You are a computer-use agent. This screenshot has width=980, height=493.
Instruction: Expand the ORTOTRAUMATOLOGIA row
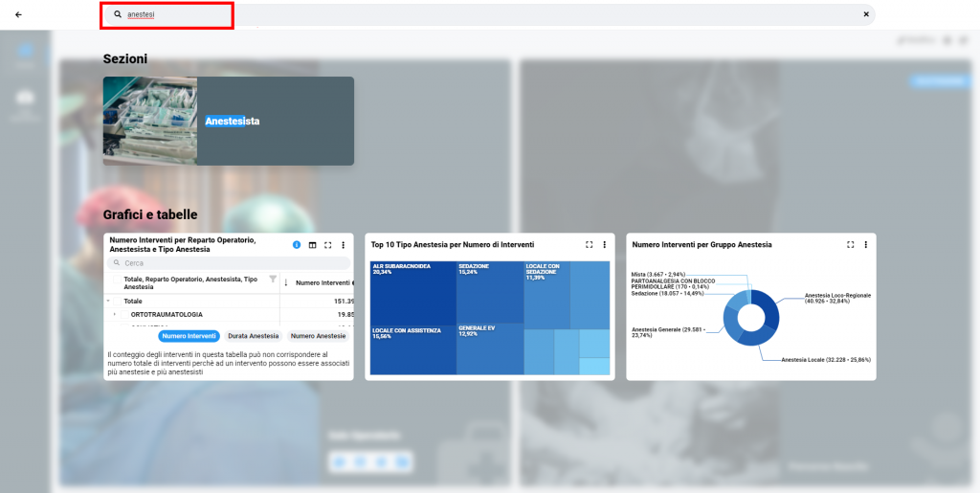pyautogui.click(x=115, y=314)
